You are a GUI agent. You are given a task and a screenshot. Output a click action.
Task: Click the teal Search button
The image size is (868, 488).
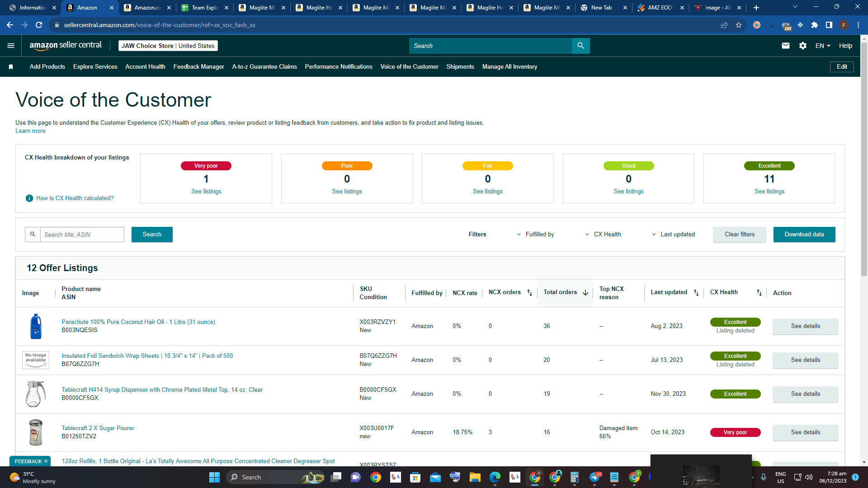152,235
